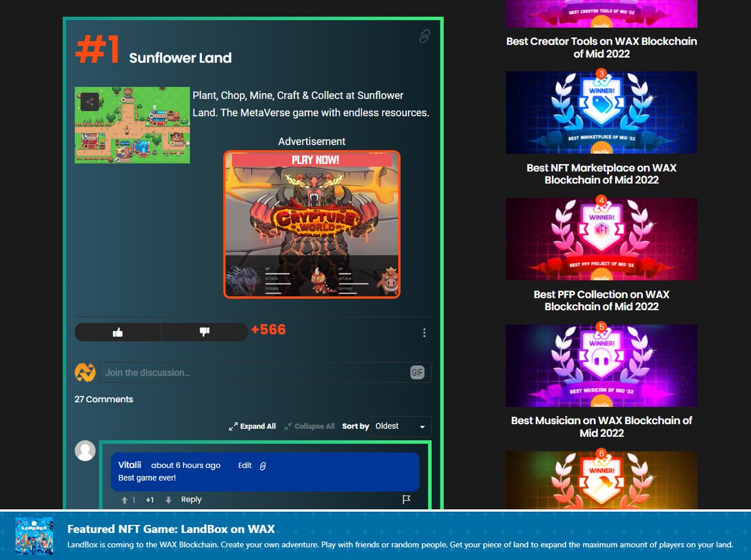Click Best PFP Project winner image number 4
751x560 pixels.
tap(601, 239)
